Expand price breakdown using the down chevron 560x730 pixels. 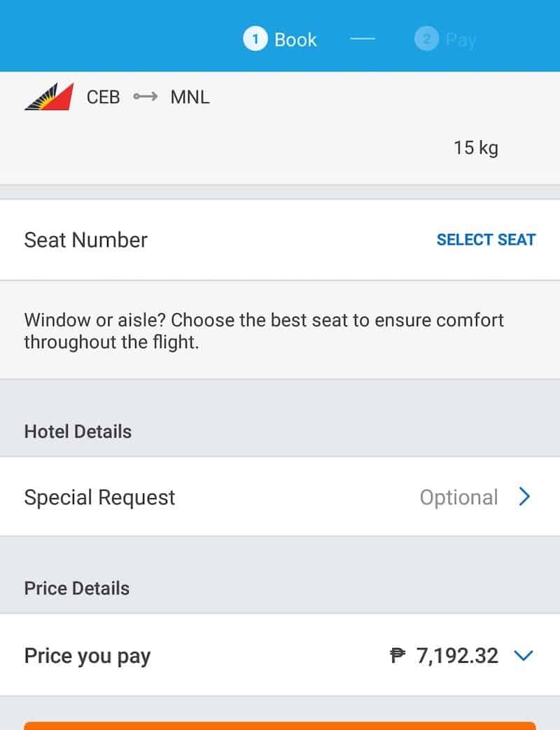(x=524, y=656)
